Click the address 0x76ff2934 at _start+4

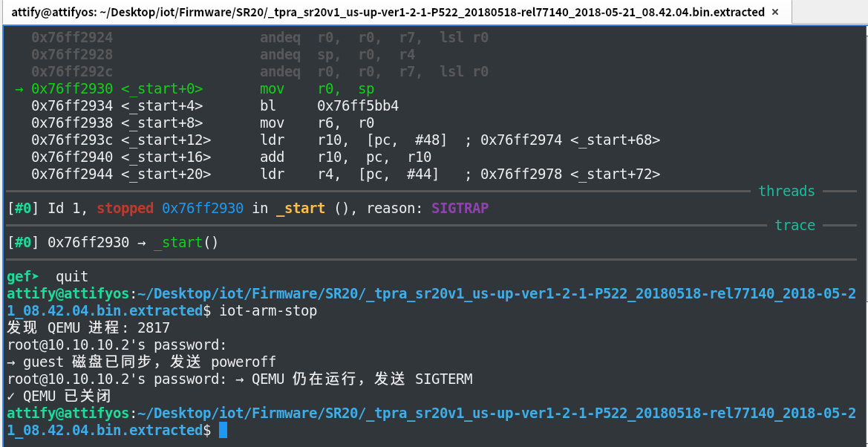tap(72, 105)
